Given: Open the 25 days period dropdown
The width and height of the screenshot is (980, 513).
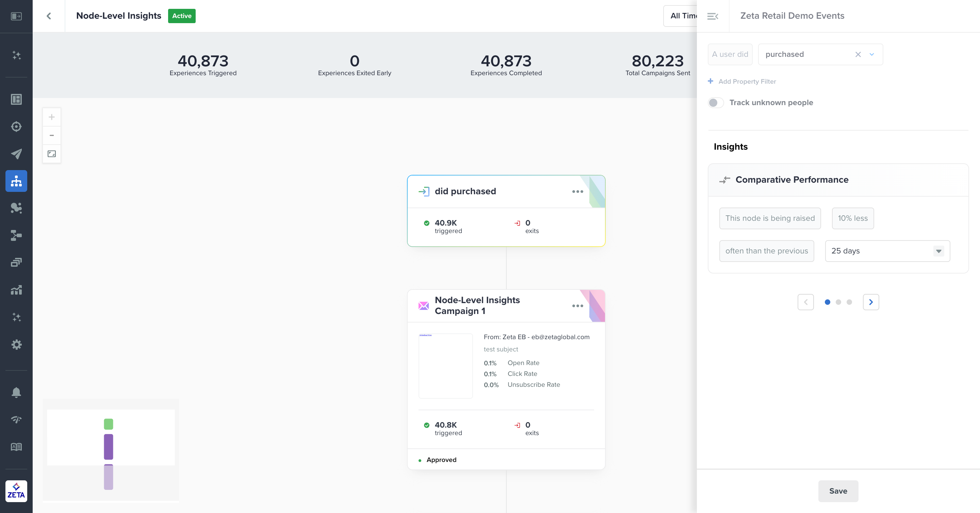Looking at the screenshot, I should (887, 251).
